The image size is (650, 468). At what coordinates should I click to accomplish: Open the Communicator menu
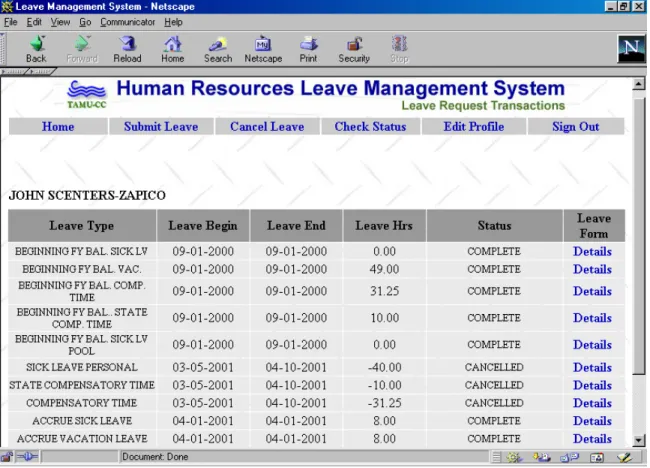coord(127,22)
